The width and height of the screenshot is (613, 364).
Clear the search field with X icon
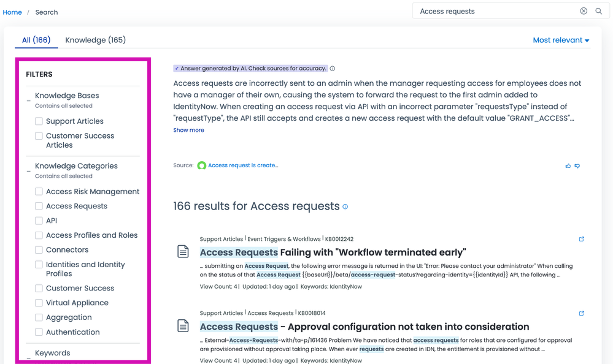point(584,11)
